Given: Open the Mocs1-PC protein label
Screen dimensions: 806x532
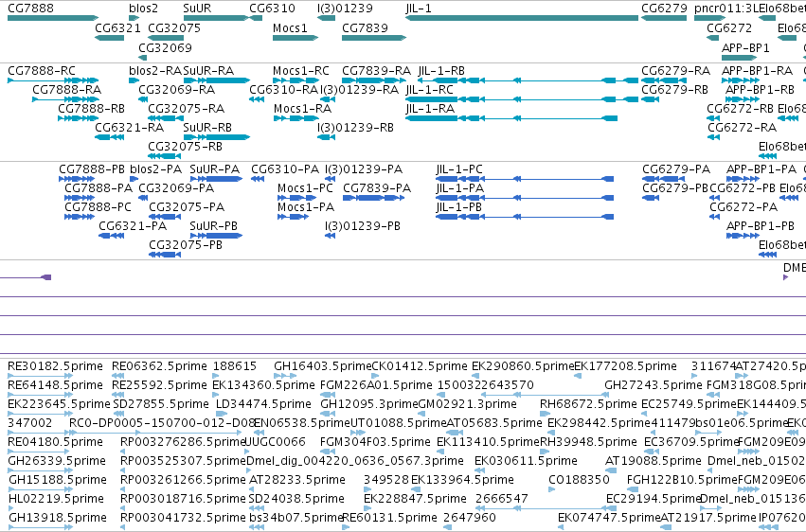Looking at the screenshot, I should pos(305,188).
